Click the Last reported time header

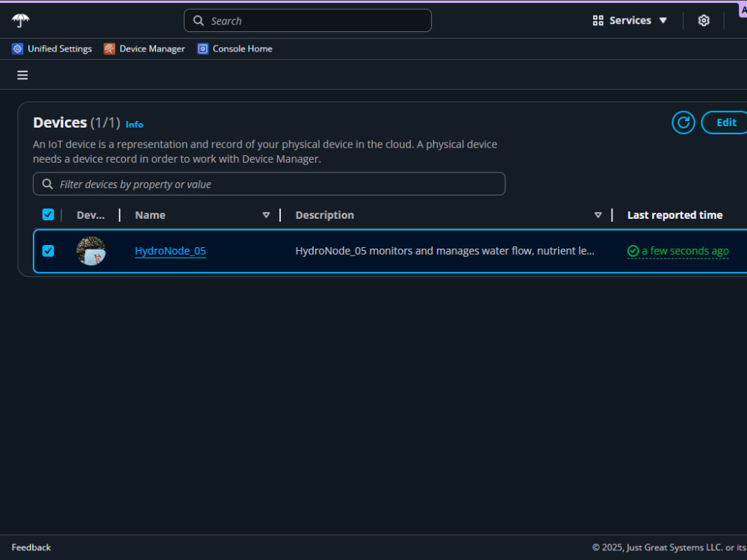(x=675, y=215)
